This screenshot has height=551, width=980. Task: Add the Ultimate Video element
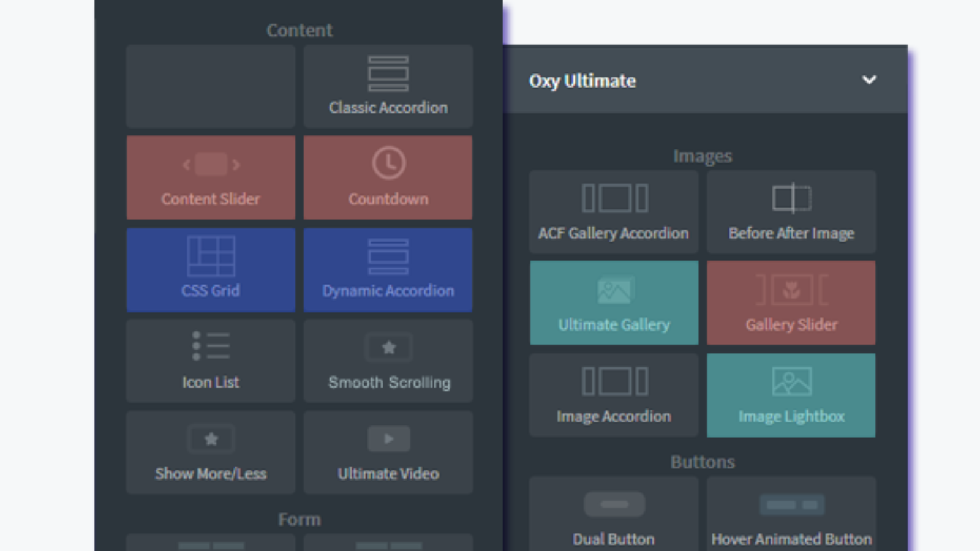click(388, 452)
